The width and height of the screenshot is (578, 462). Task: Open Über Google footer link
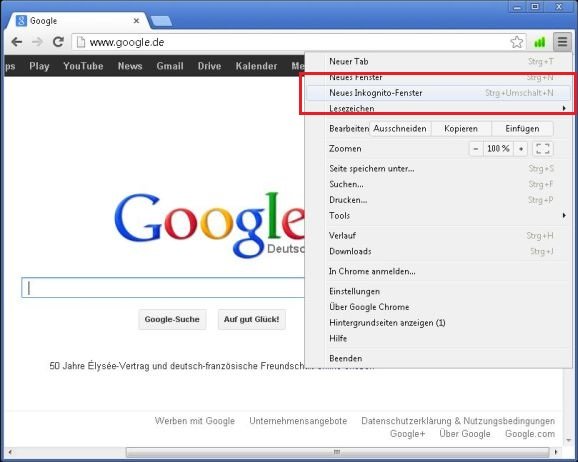point(465,434)
